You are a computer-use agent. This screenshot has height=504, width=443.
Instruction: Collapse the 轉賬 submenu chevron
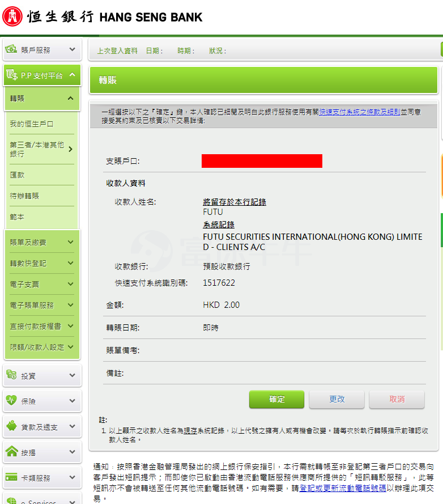[x=71, y=98]
